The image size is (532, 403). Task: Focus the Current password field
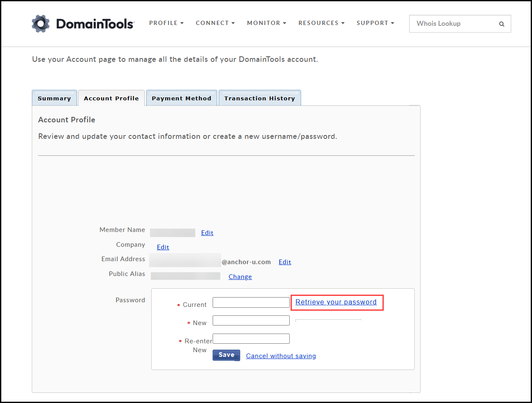point(251,302)
